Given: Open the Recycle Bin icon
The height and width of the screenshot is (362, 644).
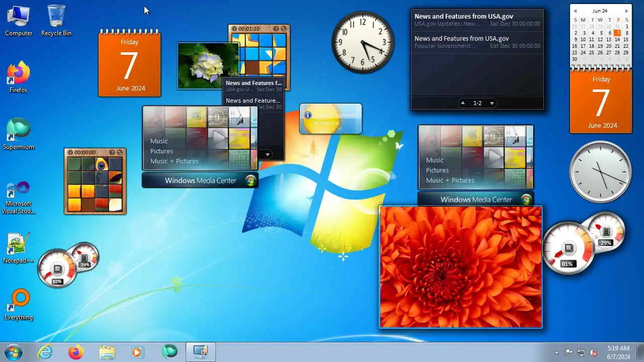Looking at the screenshot, I should 56,21.
